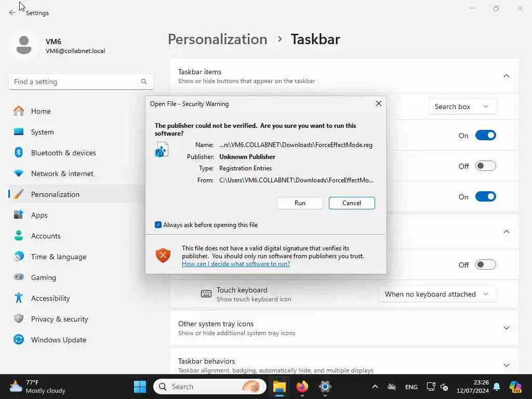Open File Explorer from taskbar

pyautogui.click(x=279, y=387)
